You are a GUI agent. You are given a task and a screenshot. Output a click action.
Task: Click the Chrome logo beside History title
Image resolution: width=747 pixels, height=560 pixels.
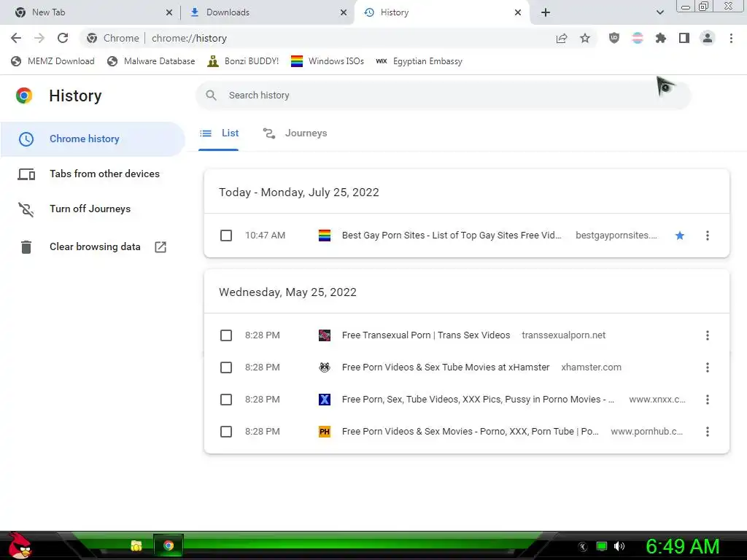[x=24, y=96]
